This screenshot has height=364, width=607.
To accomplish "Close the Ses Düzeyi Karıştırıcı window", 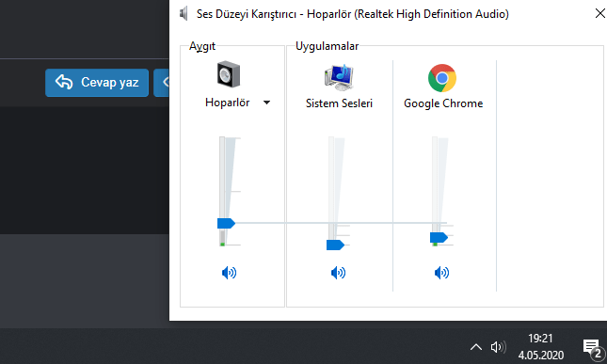I will pyautogui.click(x=600, y=13).
